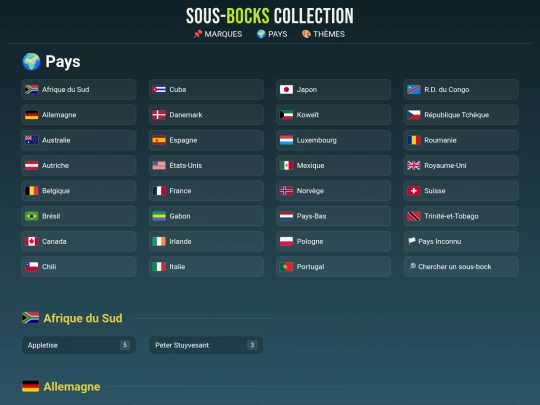Open the MARQUES navigation link

tap(218, 34)
